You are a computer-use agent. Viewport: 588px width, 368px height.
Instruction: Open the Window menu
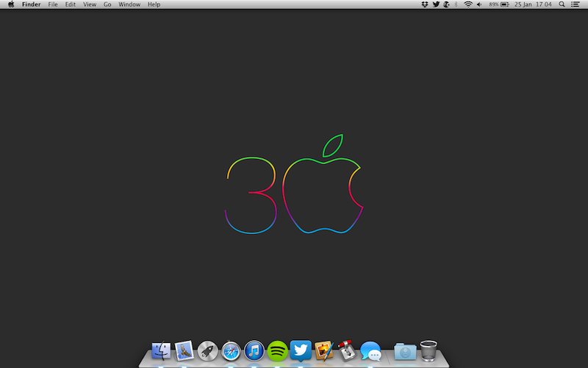(129, 4)
